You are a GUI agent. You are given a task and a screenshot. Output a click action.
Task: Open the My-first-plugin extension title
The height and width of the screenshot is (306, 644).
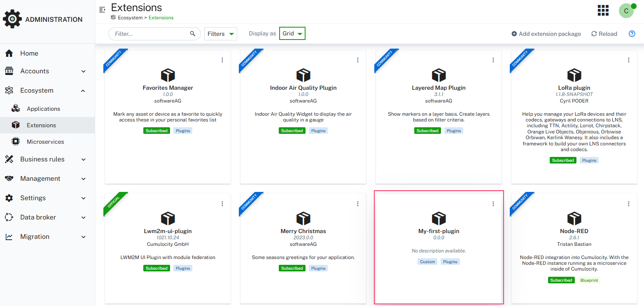coord(439,231)
